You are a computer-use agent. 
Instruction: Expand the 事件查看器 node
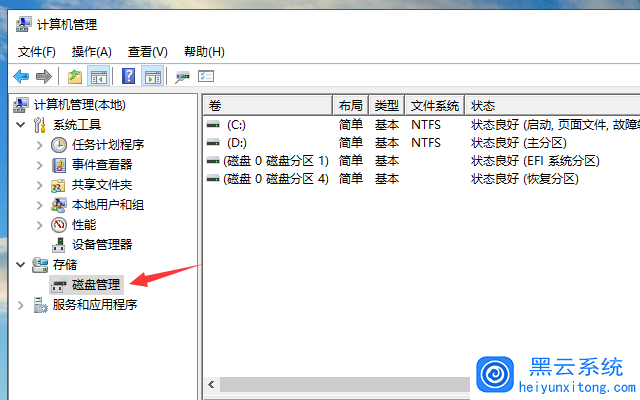pyautogui.click(x=40, y=165)
